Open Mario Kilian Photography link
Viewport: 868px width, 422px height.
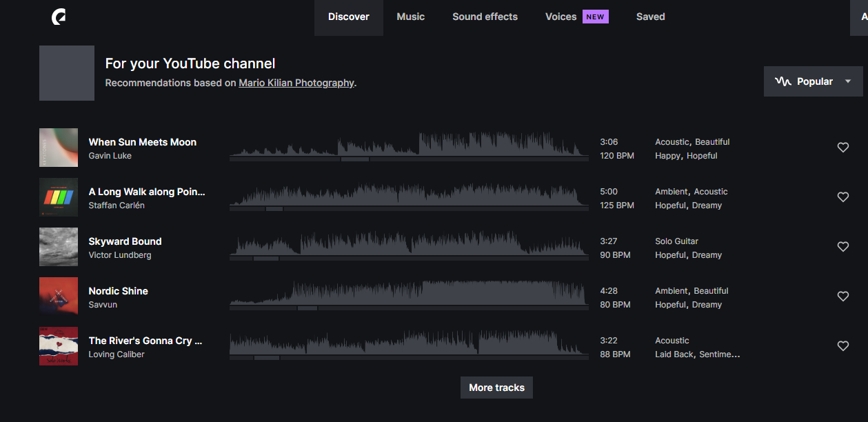[x=296, y=83]
